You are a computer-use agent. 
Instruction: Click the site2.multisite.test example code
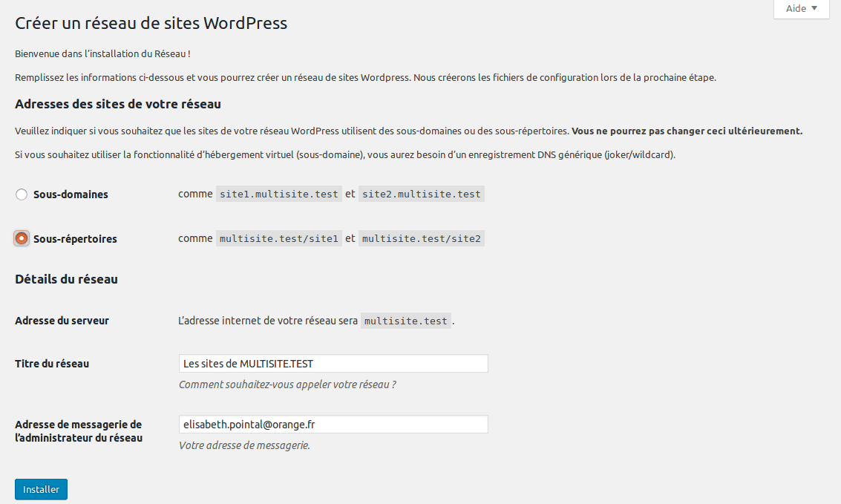(x=421, y=194)
